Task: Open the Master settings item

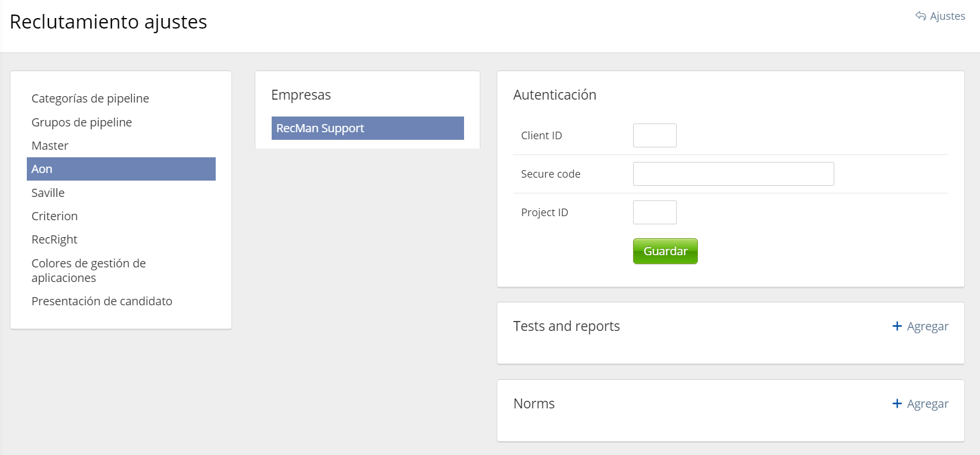Action: tap(50, 146)
